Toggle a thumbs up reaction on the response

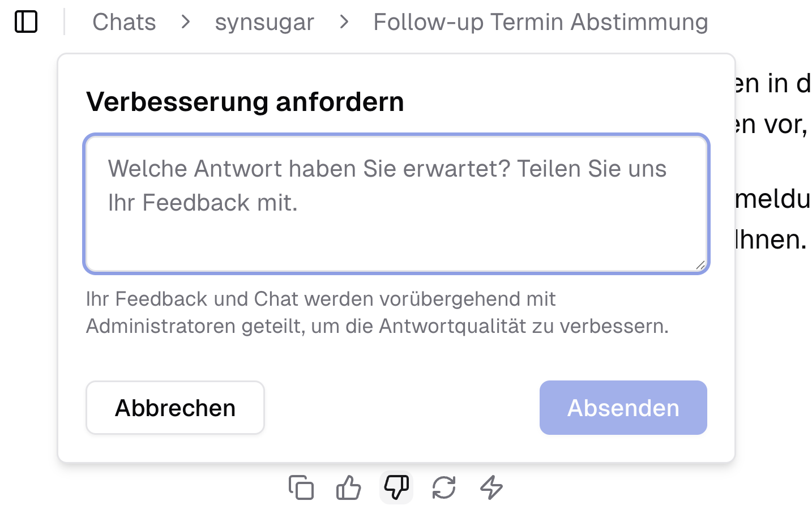click(x=349, y=487)
